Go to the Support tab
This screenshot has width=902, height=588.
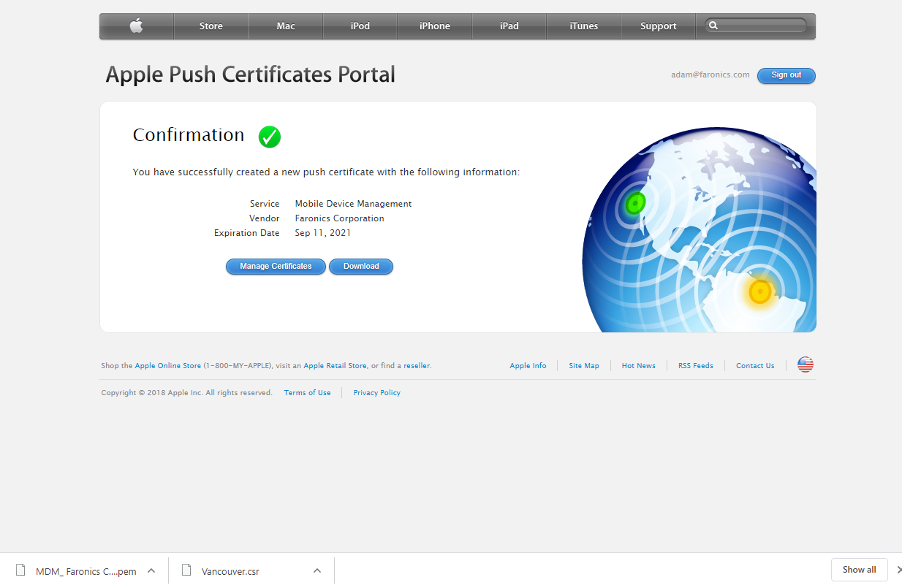pos(658,26)
